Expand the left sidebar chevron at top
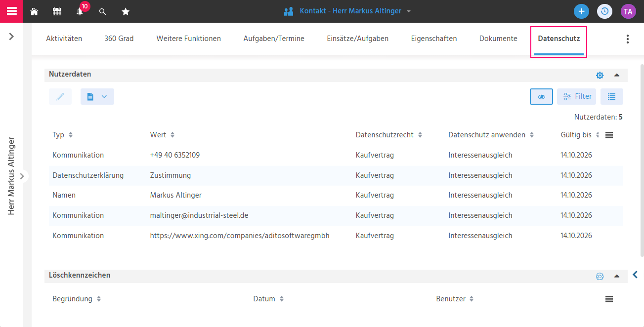Image resolution: width=644 pixels, height=327 pixels. point(11,36)
